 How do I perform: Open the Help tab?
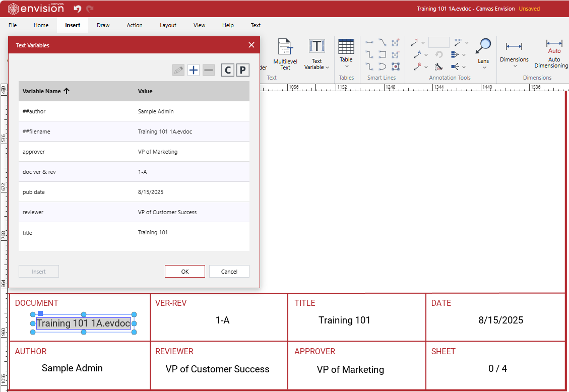pos(228,25)
